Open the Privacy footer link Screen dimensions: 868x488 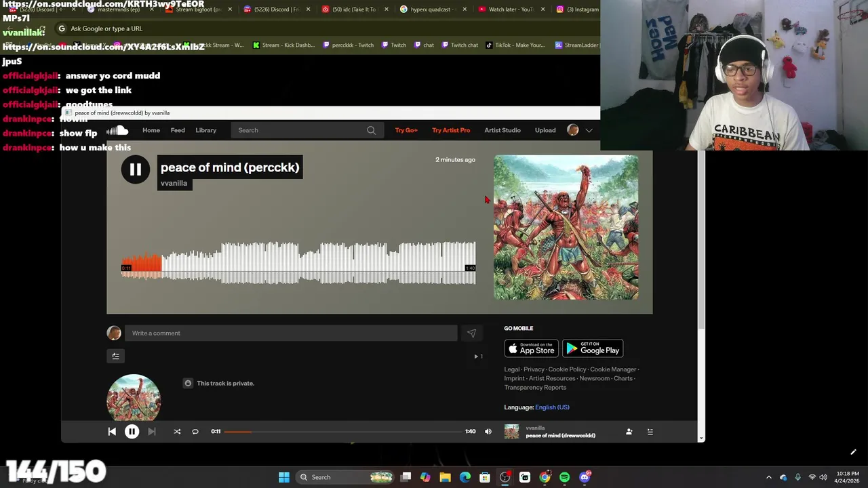[x=534, y=369]
